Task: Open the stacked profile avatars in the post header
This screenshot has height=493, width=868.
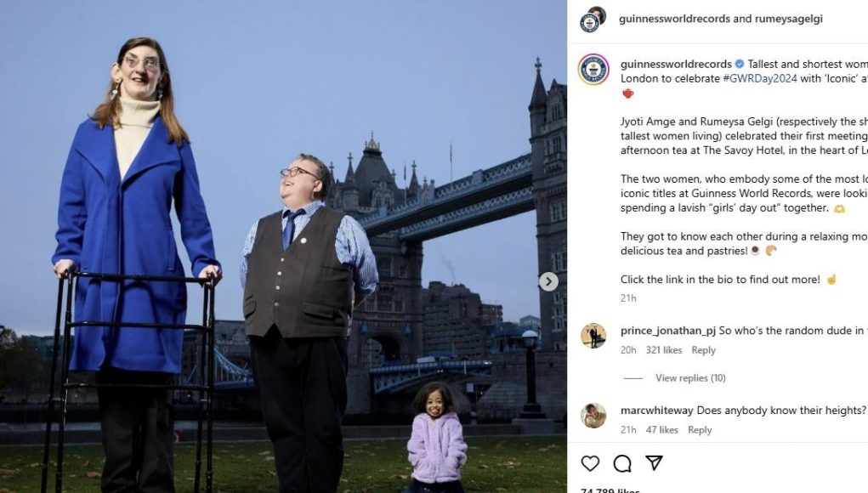Action: [x=593, y=20]
